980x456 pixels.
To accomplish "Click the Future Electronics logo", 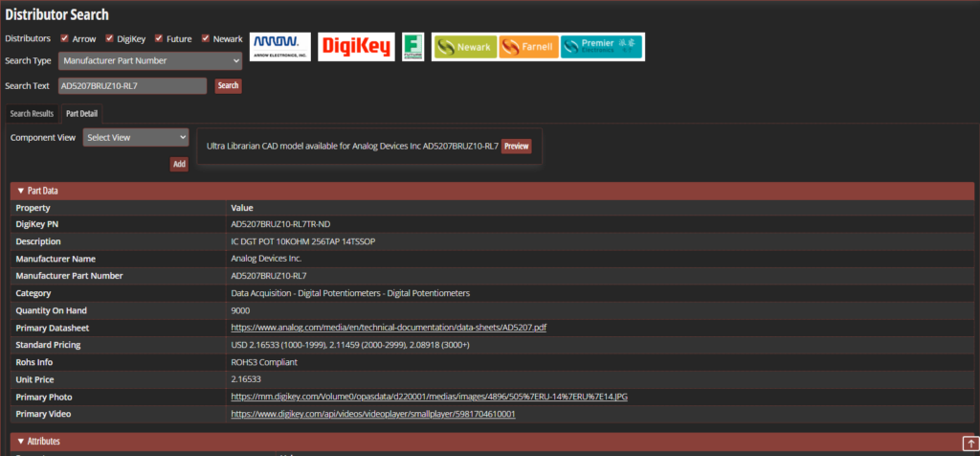I will coord(413,47).
